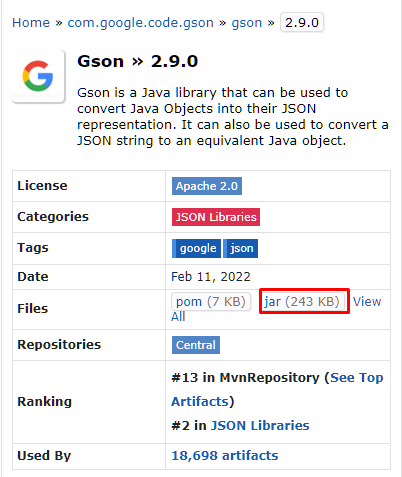View the 18,698 artifacts link
402x477 pixels.
pyautogui.click(x=224, y=456)
